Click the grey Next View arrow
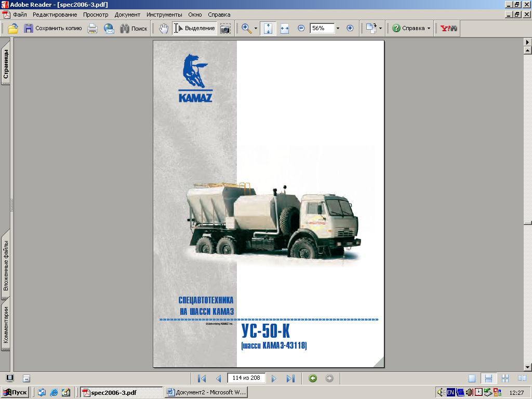Image resolution: width=532 pixels, height=399 pixels. [x=329, y=378]
